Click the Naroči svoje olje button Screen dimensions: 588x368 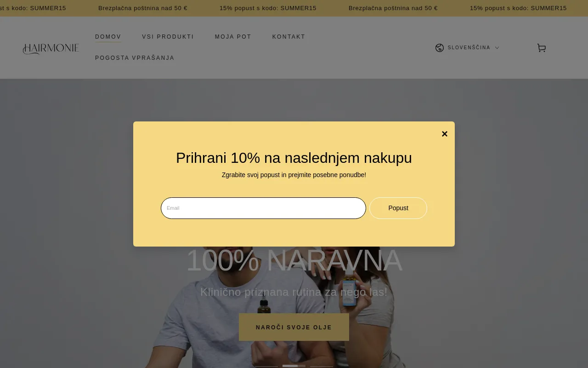pos(294,327)
